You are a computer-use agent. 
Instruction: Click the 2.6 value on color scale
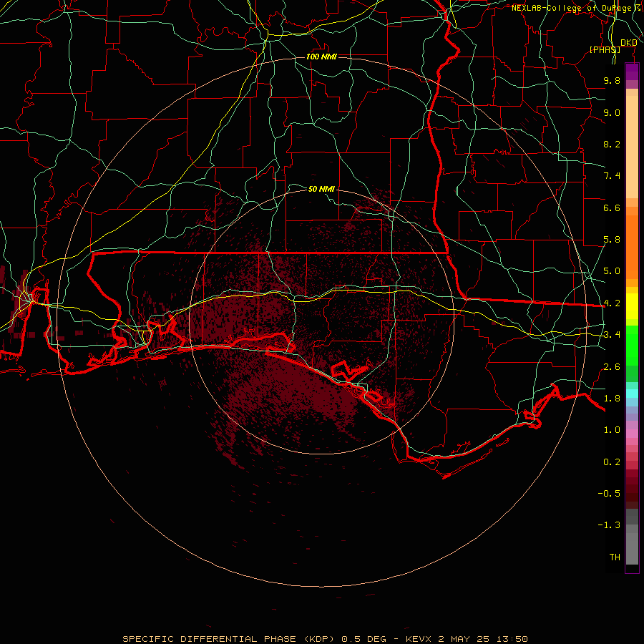612,367
